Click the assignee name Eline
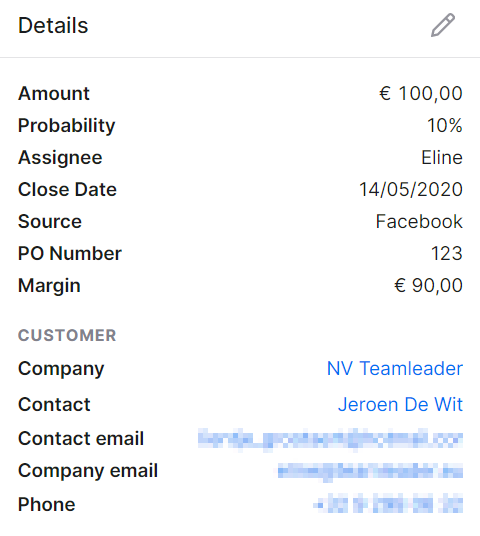Viewport: 480px width, 536px height. [x=442, y=158]
